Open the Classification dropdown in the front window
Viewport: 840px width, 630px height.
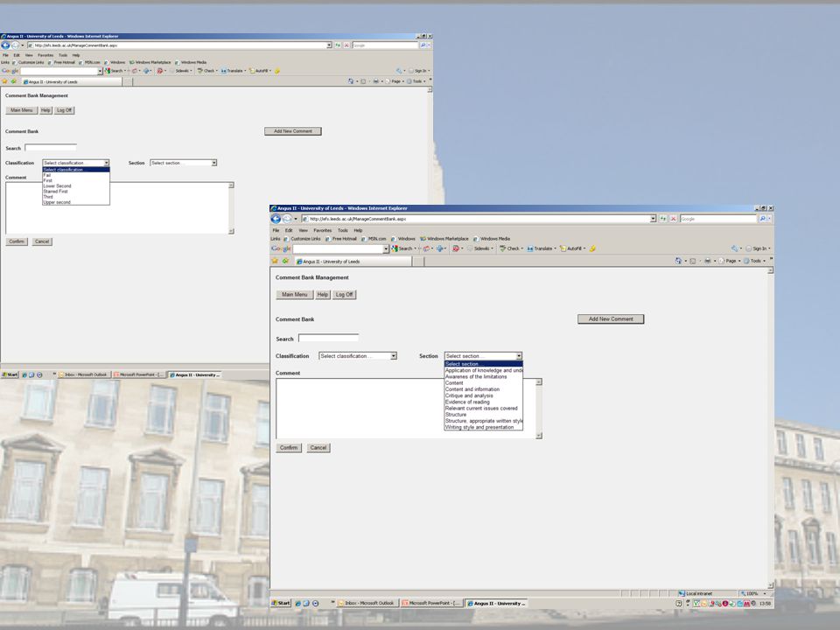(x=357, y=356)
